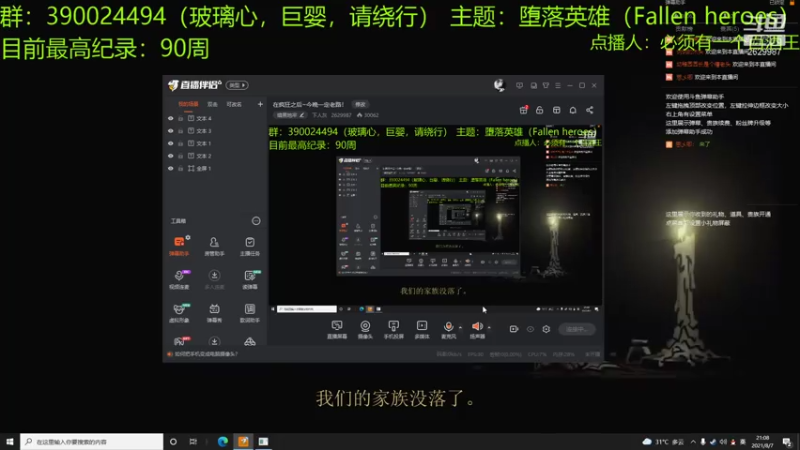Viewport: 800px width, 450px height.
Task: Open the hamburger menu in title bar
Action: coord(558,85)
